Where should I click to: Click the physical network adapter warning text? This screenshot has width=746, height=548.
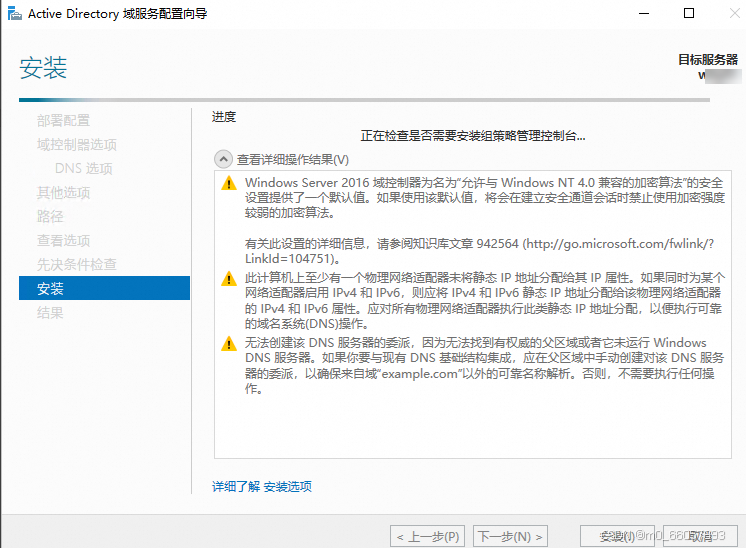(485, 301)
